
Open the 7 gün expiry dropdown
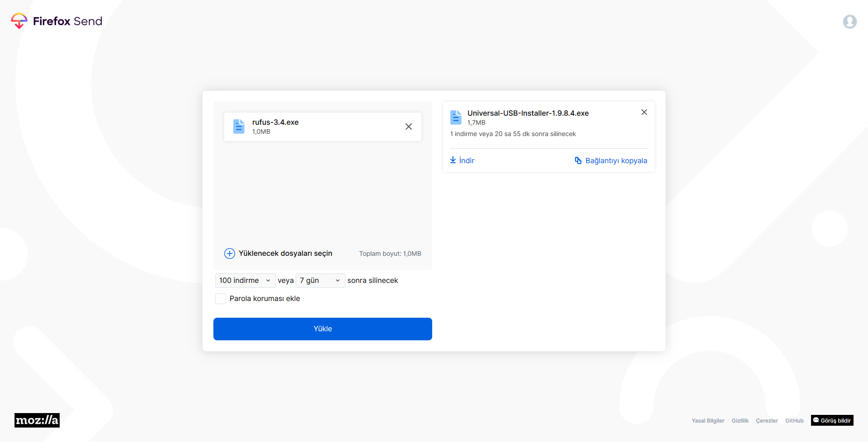tap(320, 281)
